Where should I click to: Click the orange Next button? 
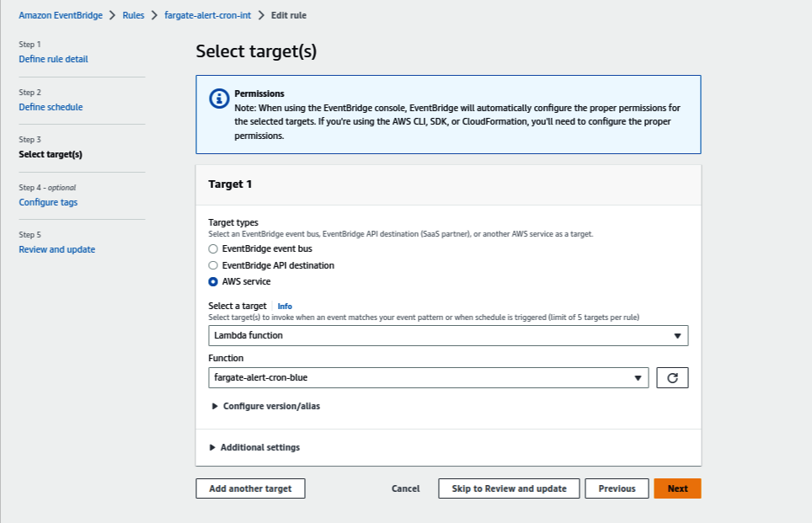677,488
